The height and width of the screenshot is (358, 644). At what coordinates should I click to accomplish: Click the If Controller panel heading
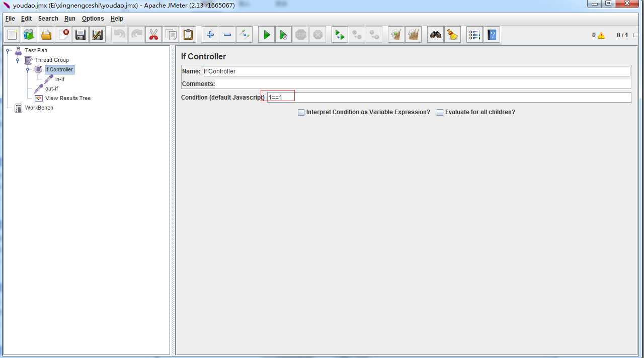coord(203,56)
